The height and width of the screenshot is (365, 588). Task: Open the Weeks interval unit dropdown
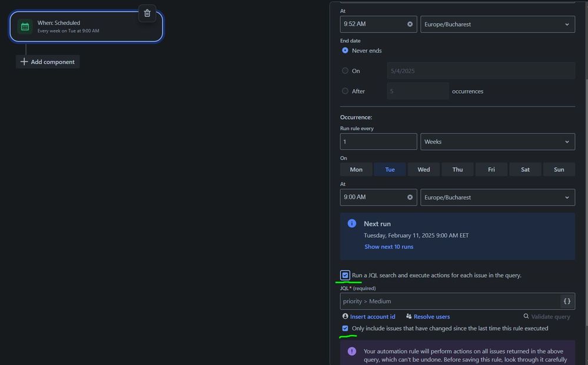point(497,142)
